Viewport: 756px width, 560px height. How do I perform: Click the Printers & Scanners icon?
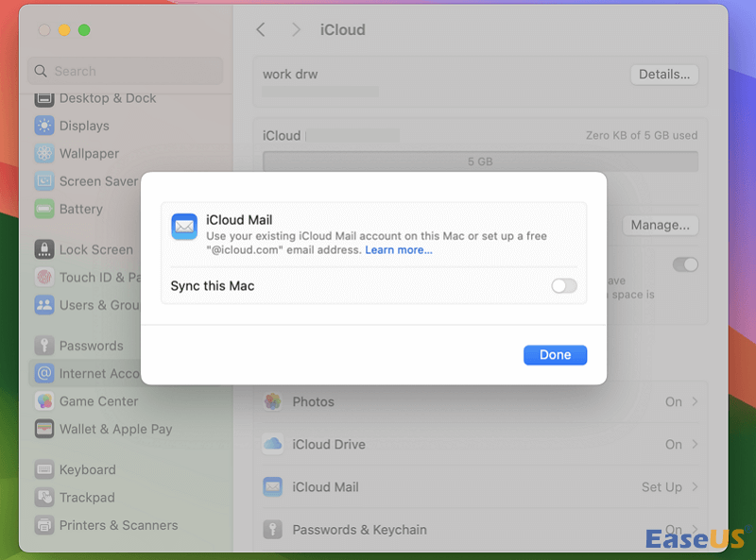(x=44, y=525)
